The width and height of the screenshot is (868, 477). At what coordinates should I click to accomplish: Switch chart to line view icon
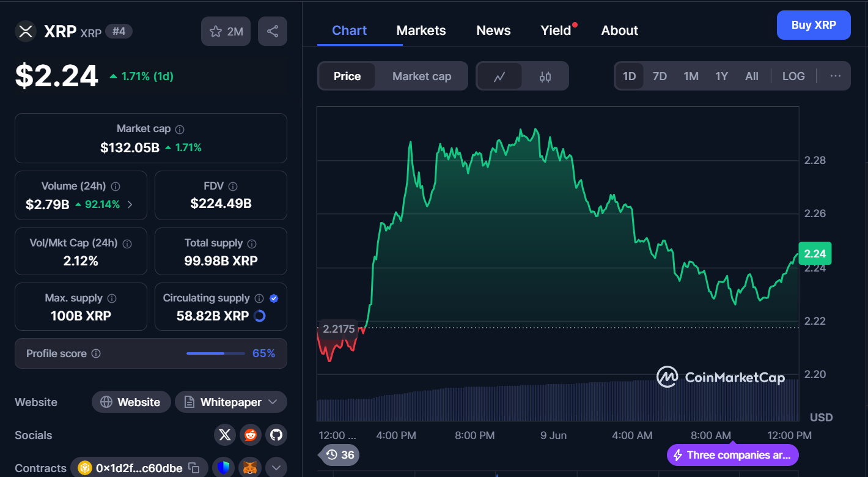click(x=499, y=76)
